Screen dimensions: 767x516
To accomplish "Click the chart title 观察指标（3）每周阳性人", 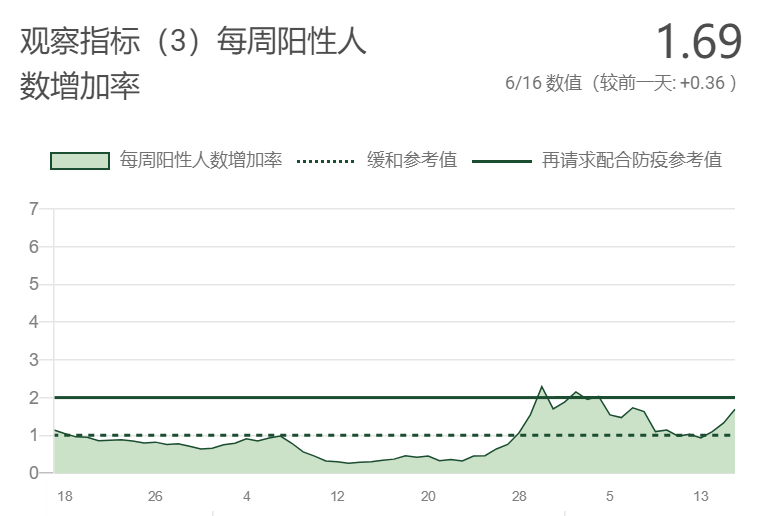I will tap(193, 41).
